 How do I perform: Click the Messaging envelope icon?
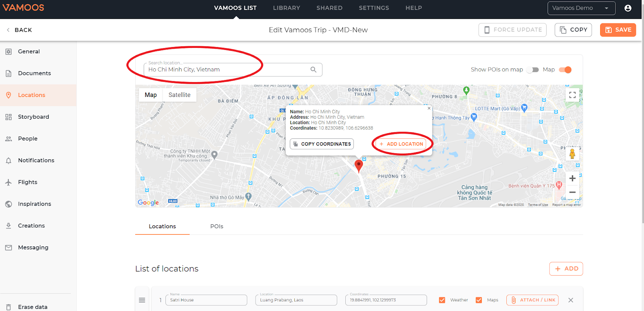click(8, 248)
